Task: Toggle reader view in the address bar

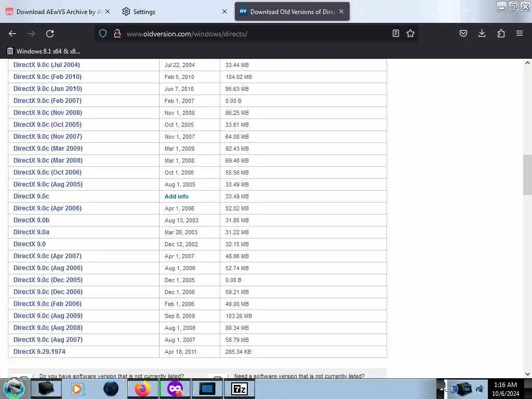Action: tap(395, 33)
